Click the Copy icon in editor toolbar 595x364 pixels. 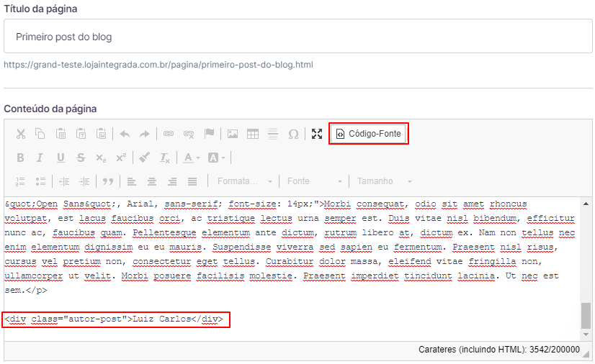[x=40, y=134]
